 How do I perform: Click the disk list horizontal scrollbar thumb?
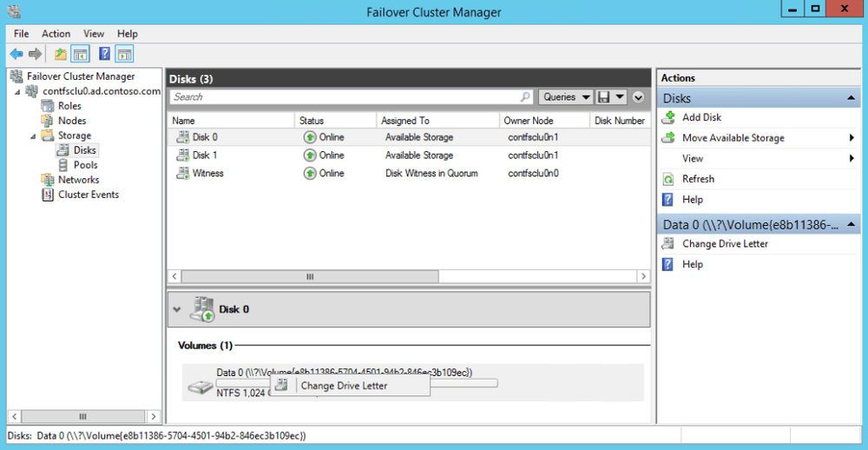point(310,276)
